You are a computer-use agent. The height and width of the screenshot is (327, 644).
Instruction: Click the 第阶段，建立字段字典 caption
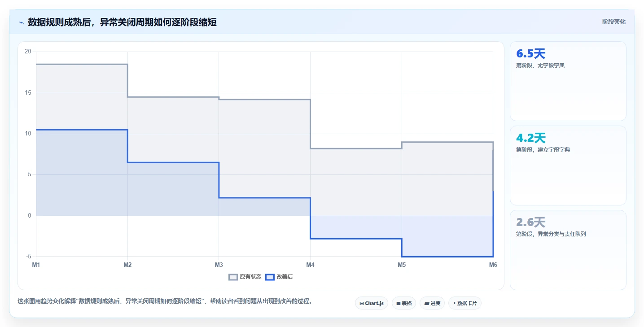tap(543, 150)
